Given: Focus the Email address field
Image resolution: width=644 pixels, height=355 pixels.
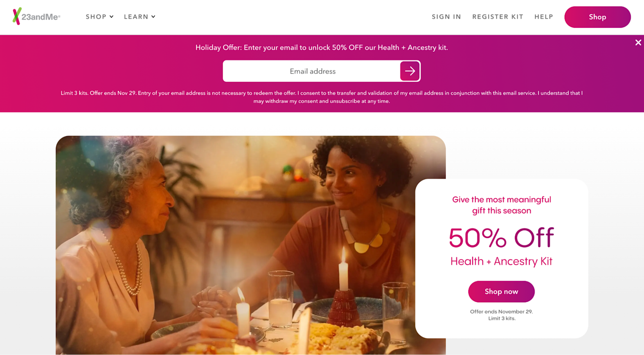Looking at the screenshot, I should (312, 71).
